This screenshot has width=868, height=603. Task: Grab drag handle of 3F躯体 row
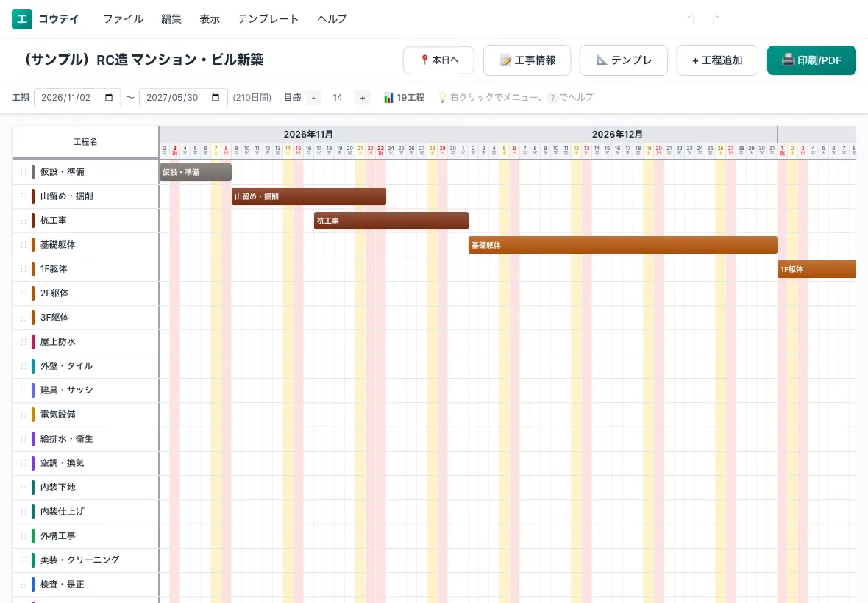[24, 318]
